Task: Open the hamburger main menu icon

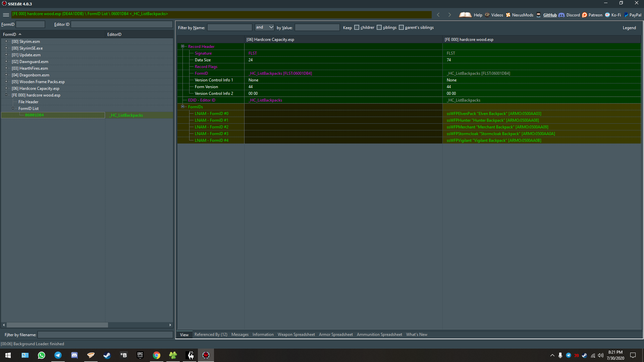Action: (6, 15)
